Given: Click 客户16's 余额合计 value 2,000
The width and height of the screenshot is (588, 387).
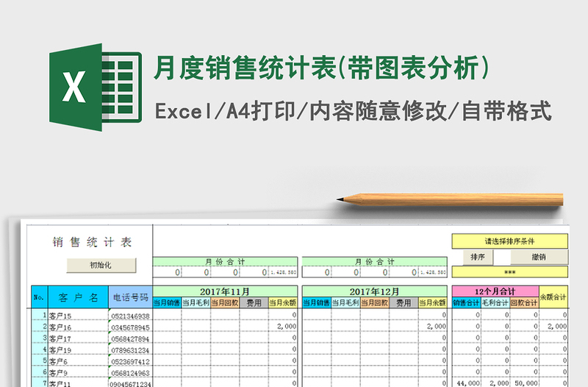Looking at the screenshot, I should (557, 327).
